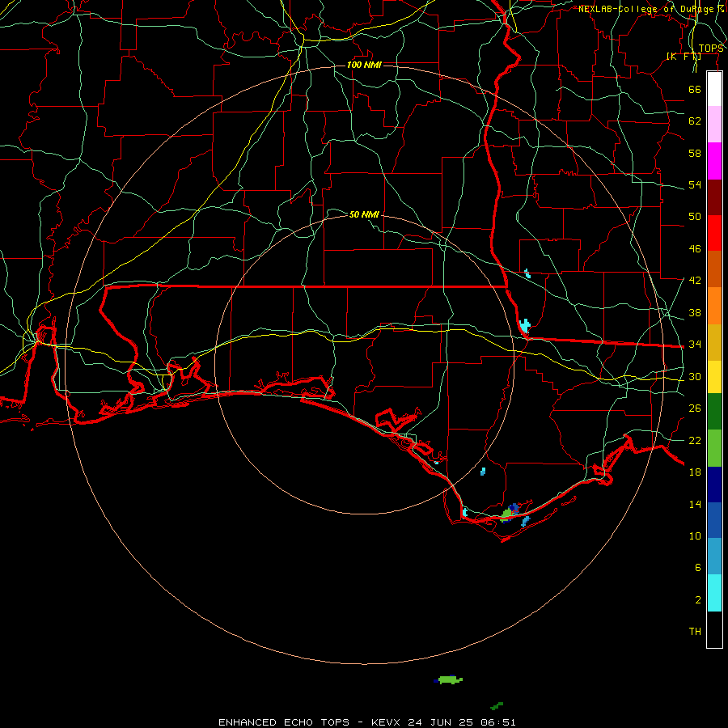Click the TOPS legend heading

click(711, 48)
